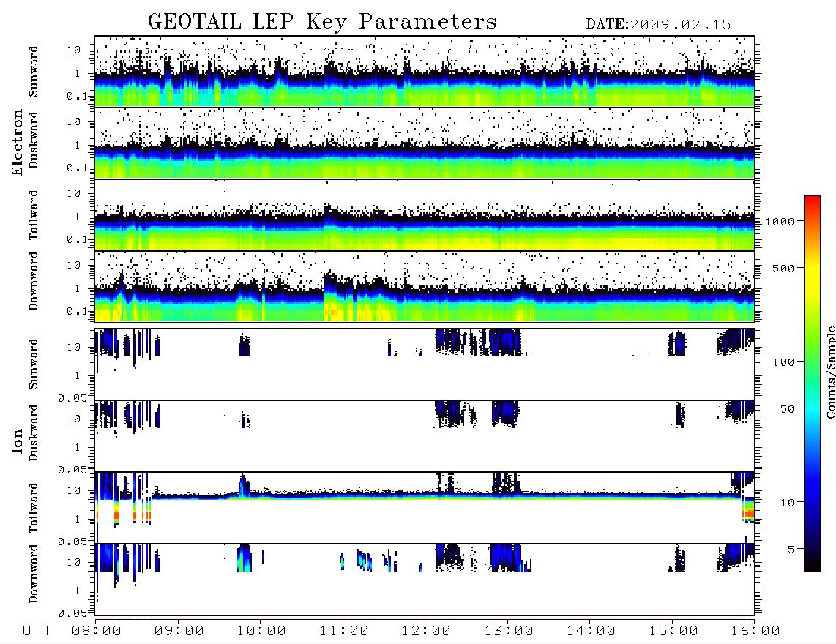
Task: Select the Electron Sunward axis label
Action: point(34,72)
